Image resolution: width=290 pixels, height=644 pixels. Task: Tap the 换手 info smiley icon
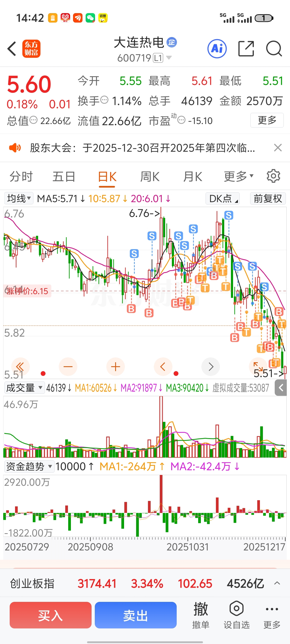pyautogui.click(x=104, y=100)
